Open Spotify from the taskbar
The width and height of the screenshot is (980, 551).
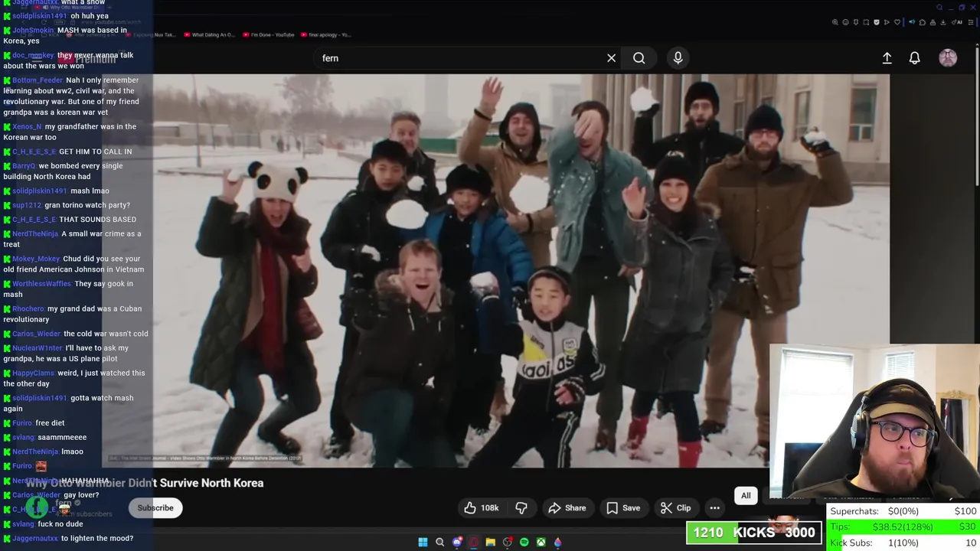(524, 542)
